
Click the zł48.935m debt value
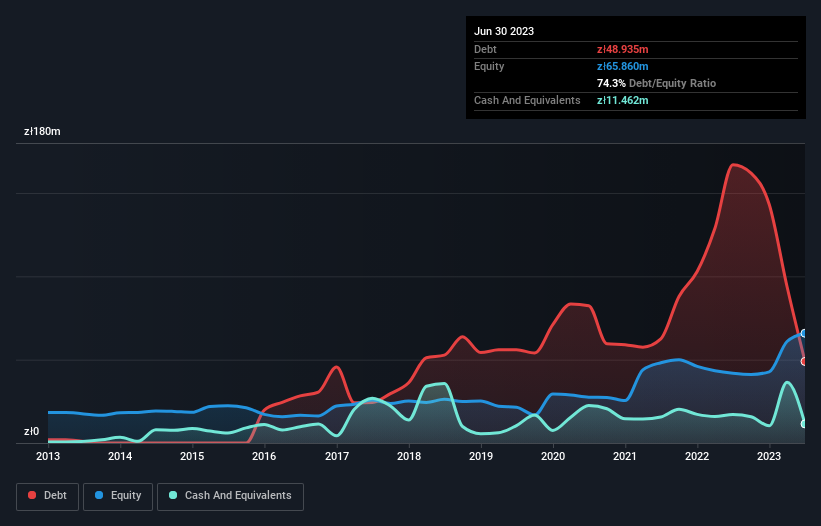click(x=623, y=49)
